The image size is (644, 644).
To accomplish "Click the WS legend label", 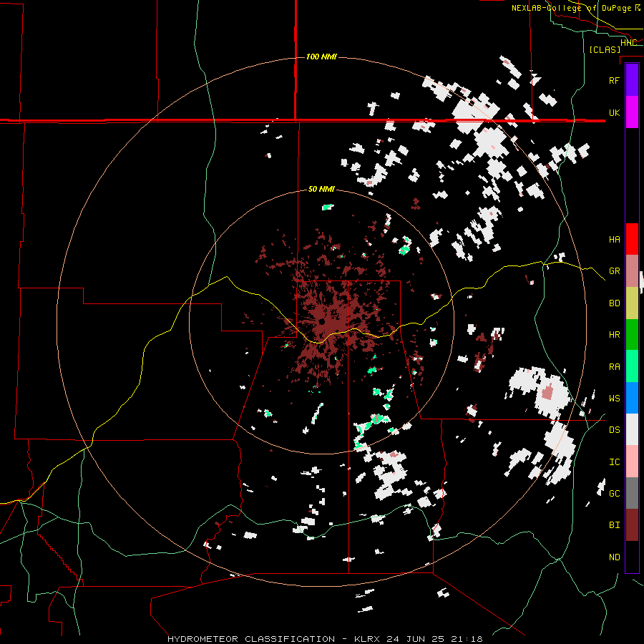I will 614,398.
